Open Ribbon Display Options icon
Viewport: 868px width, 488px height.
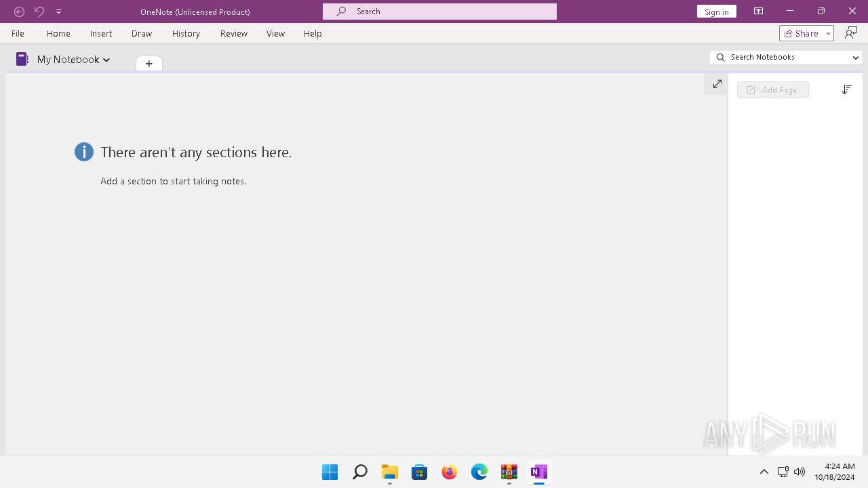pos(758,12)
